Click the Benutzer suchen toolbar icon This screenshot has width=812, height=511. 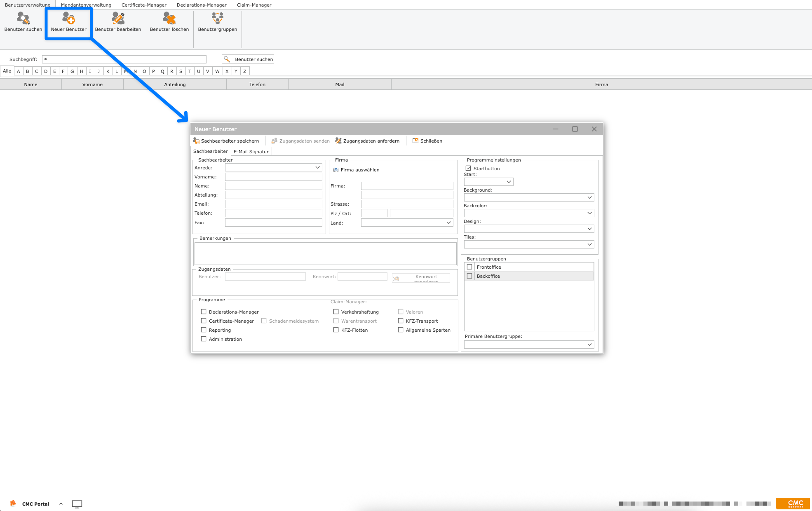click(x=23, y=19)
